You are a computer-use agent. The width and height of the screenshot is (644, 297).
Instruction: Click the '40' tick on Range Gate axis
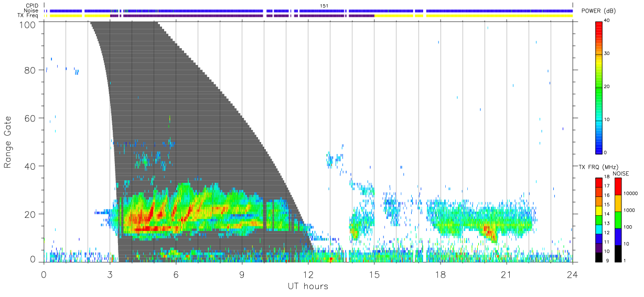click(30, 166)
